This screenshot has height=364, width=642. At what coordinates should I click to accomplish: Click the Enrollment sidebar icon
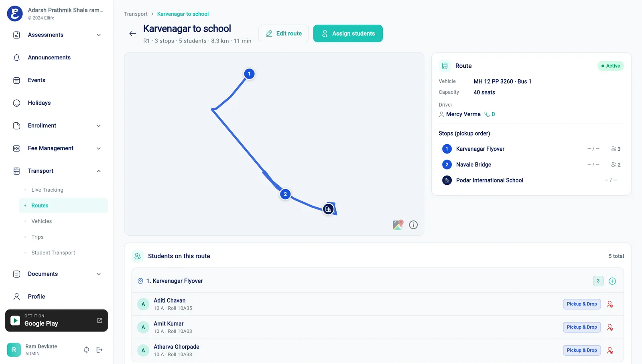tap(16, 125)
